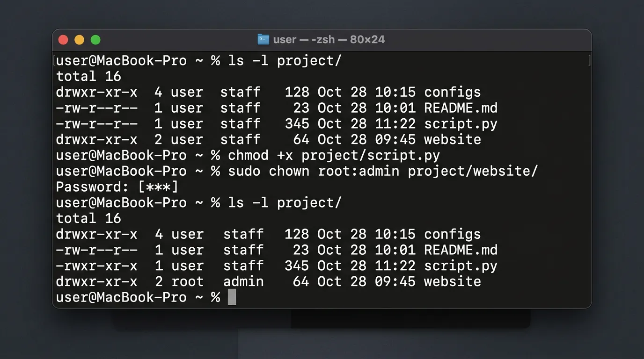This screenshot has height=359, width=644.
Task: Click the folder proxy icon in title bar
Action: [x=263, y=39]
